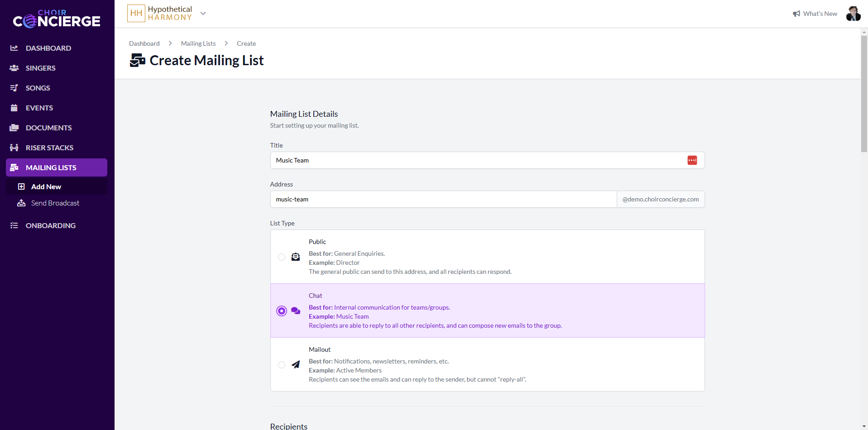Click the Create breadcrumb text
The height and width of the screenshot is (430, 868).
tap(246, 43)
